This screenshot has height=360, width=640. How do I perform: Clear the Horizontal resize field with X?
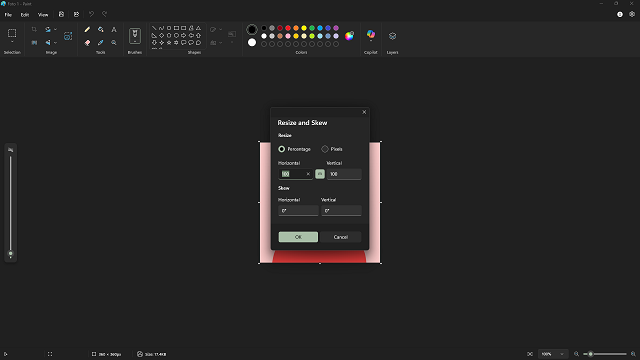tap(308, 174)
